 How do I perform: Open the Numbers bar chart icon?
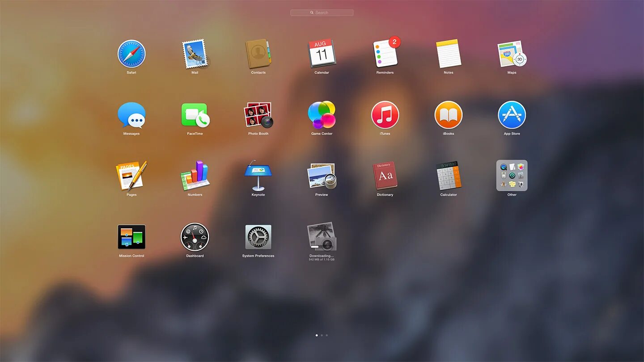195,176
